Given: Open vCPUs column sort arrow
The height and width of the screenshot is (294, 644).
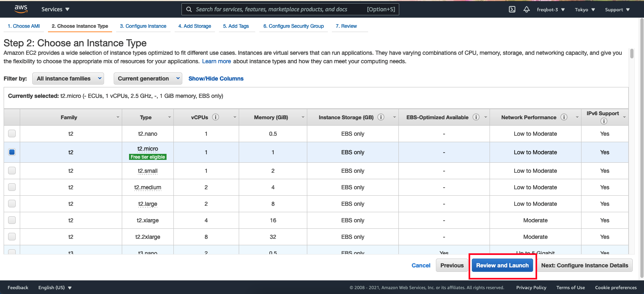Looking at the screenshot, I should [x=235, y=117].
